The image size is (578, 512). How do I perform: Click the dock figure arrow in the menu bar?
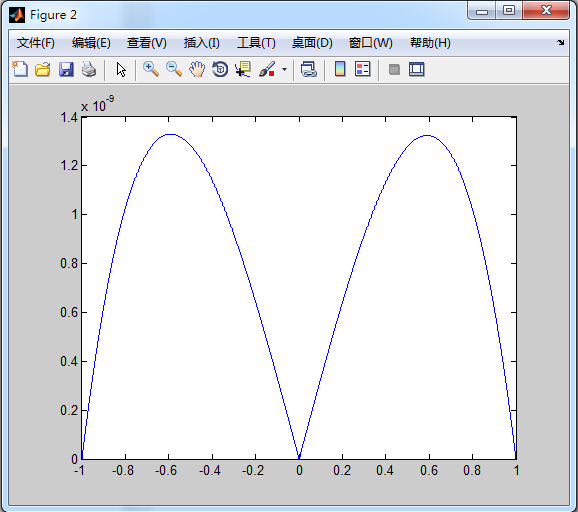pos(560,42)
